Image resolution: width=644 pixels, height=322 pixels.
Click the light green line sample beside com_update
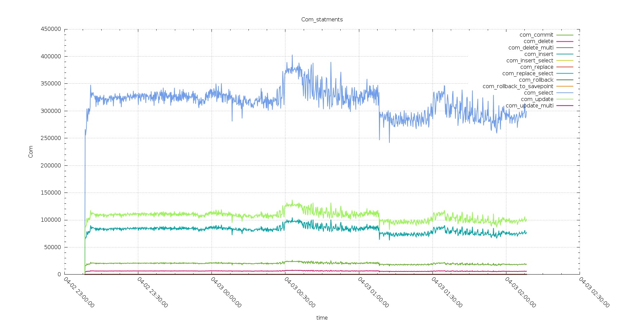tap(565, 99)
